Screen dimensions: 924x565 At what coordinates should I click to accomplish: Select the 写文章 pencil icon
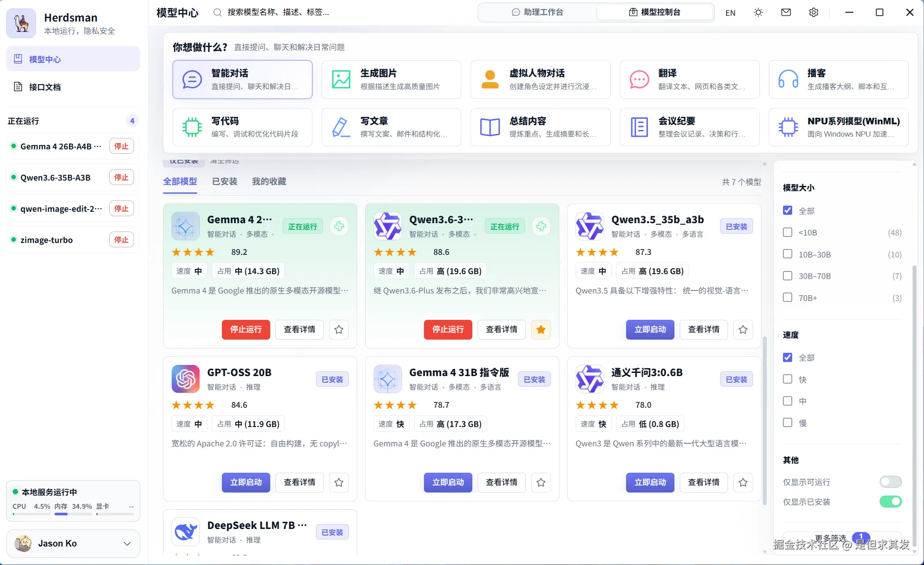pyautogui.click(x=341, y=127)
